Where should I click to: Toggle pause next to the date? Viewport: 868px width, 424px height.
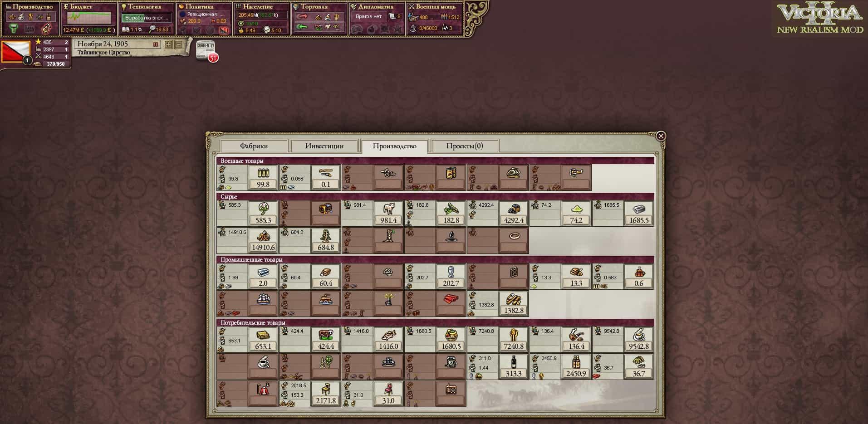click(x=156, y=44)
